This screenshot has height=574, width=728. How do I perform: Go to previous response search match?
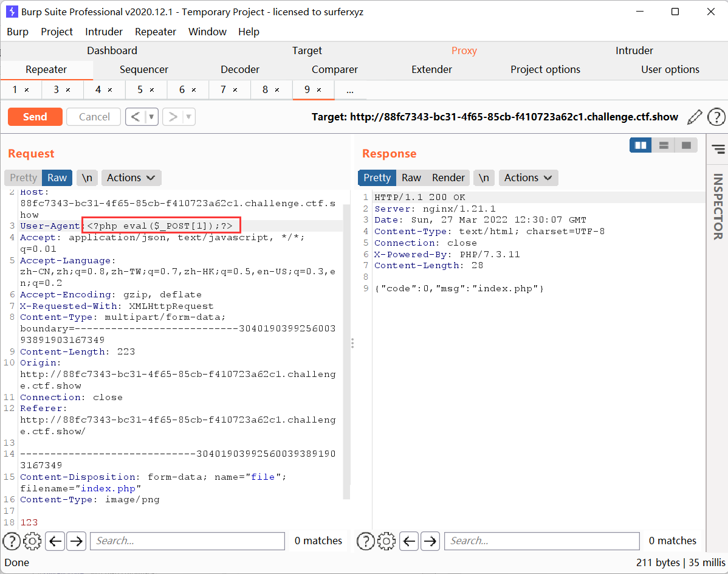coord(409,541)
